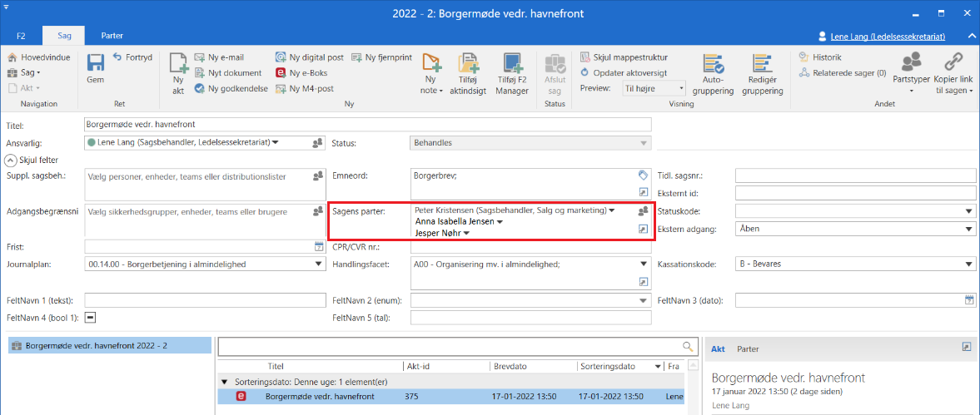This screenshot has width=980, height=415.
Task: Click the Autogruppering icon
Action: pos(713,64)
